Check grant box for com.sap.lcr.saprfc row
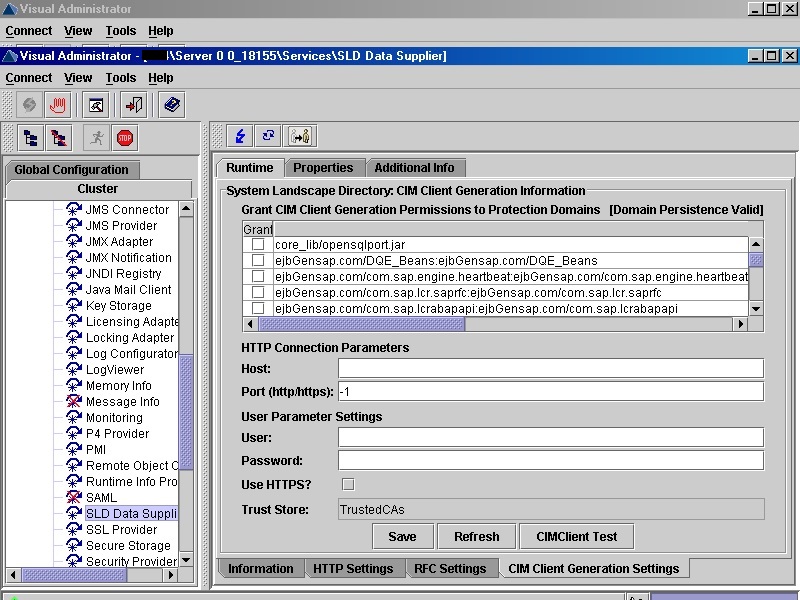 coord(258,292)
